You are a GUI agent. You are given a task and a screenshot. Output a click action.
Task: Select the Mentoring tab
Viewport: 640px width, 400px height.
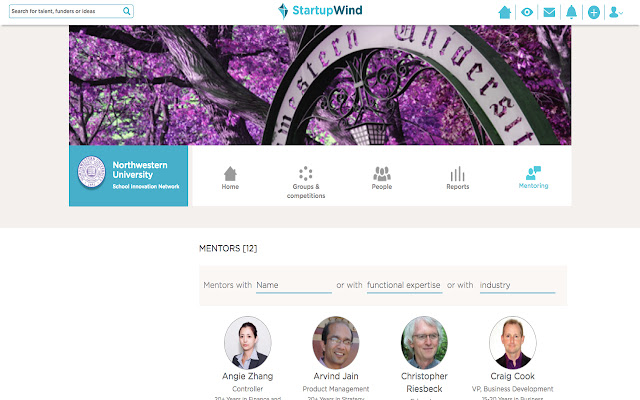(533, 177)
